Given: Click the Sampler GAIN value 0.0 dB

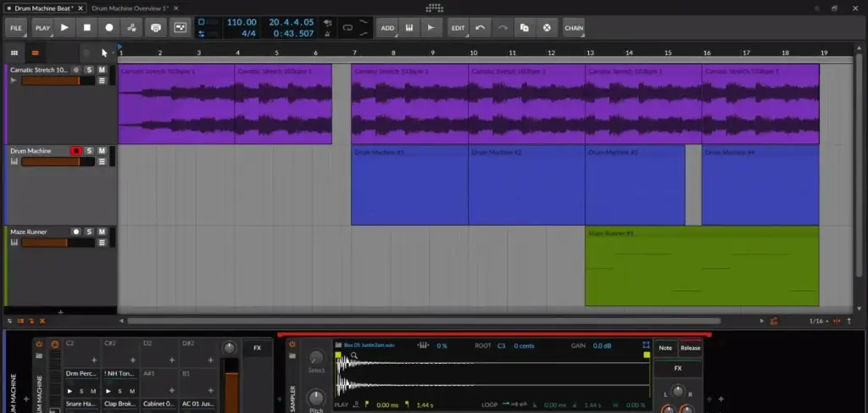Looking at the screenshot, I should [x=603, y=345].
